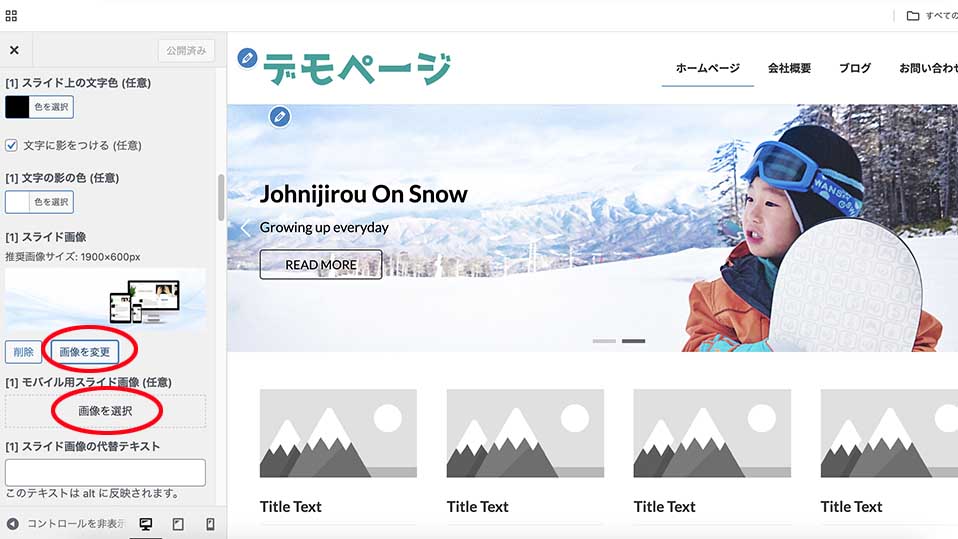Click the pencil edit icon on the slider
958x539 pixels.
click(280, 116)
